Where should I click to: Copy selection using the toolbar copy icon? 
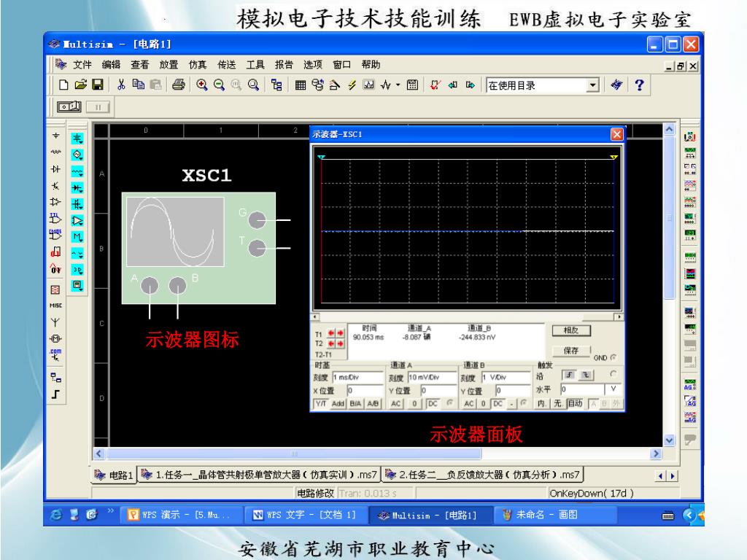click(138, 85)
